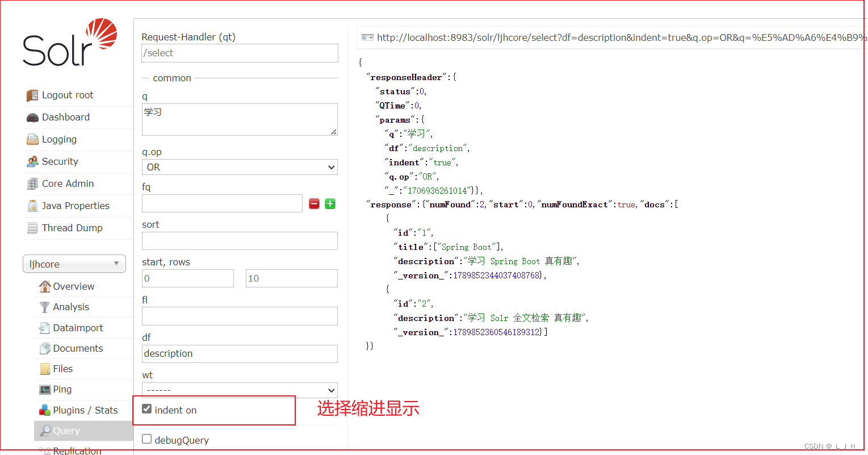Click the description "学习 Solr 全文检索 真有趣"

(x=525, y=318)
